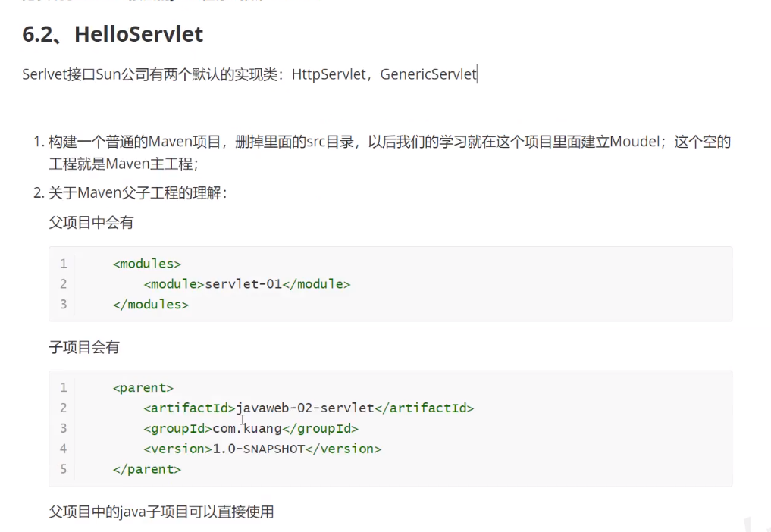Screen dimensions: 771x532
Task: Click the paragraph "子项目会有"
Action: click(84, 347)
